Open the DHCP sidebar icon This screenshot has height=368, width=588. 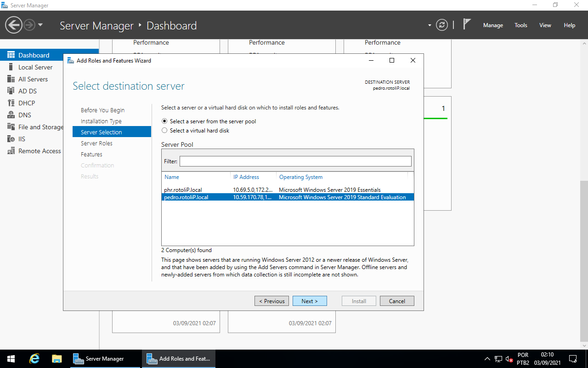(11, 103)
